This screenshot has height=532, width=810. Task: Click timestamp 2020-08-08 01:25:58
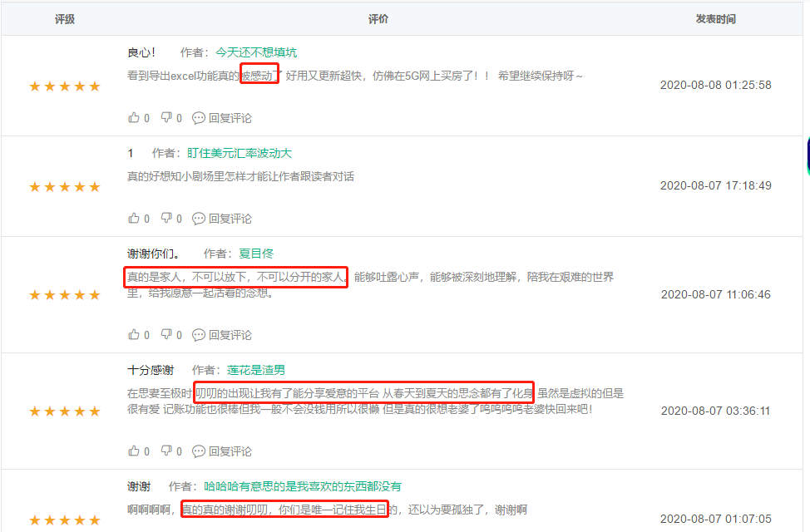(x=715, y=86)
